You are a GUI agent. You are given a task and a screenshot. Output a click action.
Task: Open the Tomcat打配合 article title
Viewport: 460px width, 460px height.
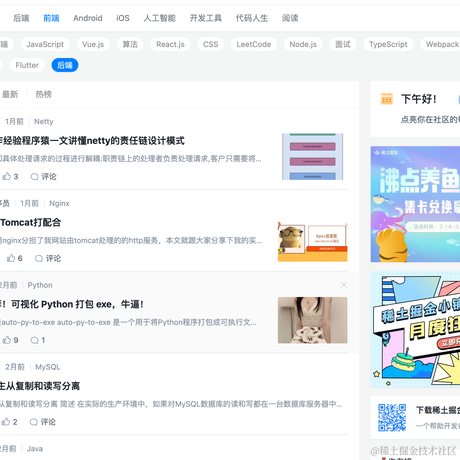[x=30, y=222]
